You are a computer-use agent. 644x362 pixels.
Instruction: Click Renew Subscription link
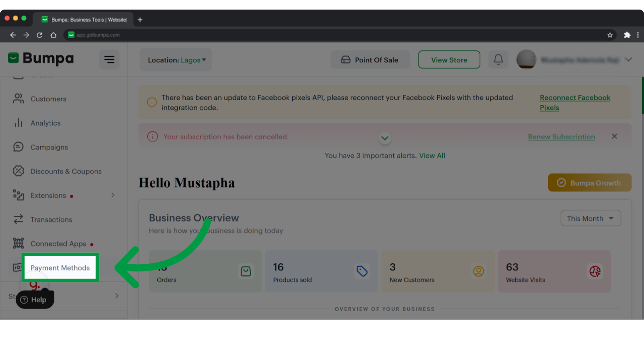(x=561, y=137)
